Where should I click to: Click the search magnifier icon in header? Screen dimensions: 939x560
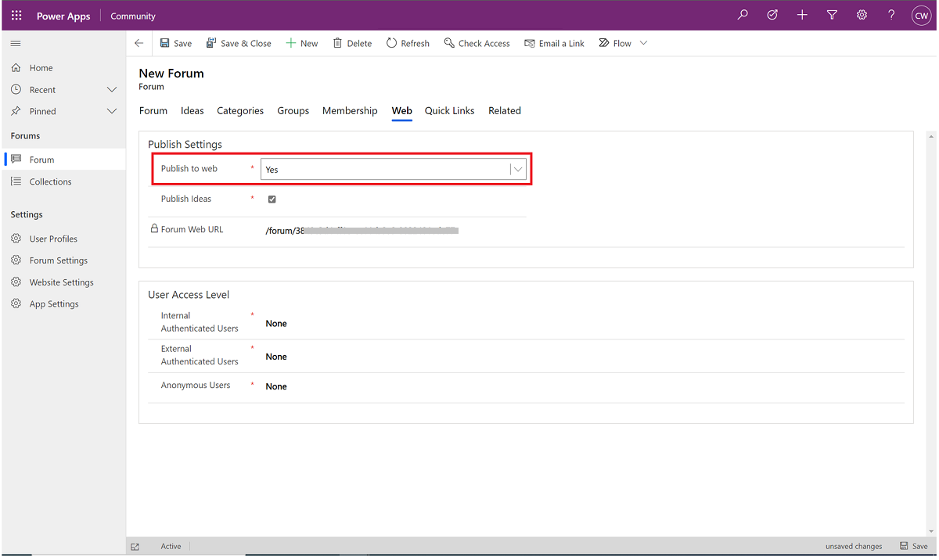click(x=743, y=15)
